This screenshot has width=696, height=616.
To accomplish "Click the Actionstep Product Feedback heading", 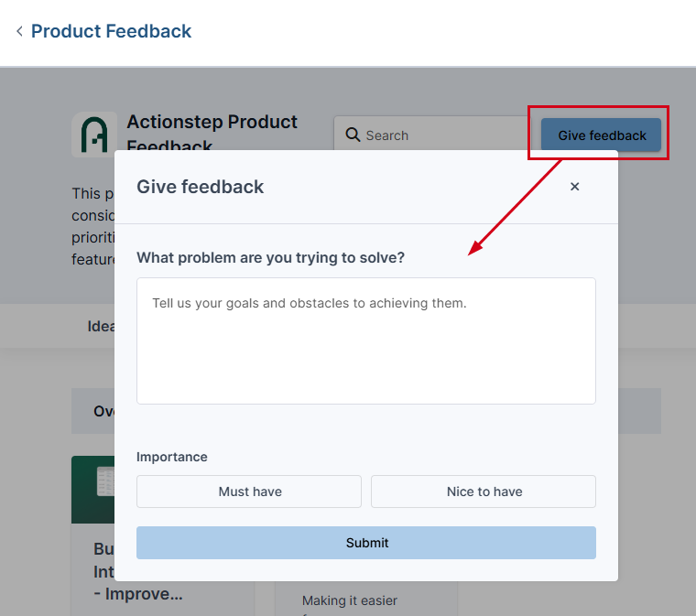I will pos(212,132).
